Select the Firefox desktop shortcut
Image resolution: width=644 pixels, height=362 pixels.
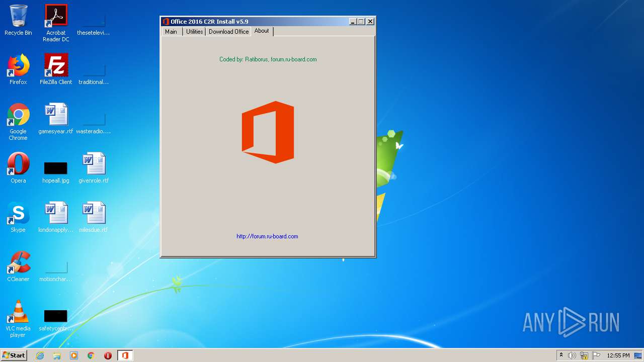tap(18, 69)
